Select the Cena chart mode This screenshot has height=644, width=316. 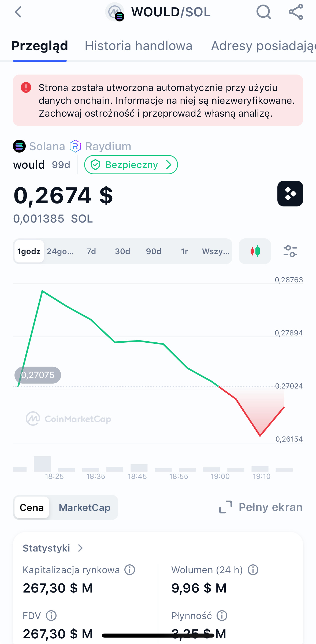(x=32, y=508)
